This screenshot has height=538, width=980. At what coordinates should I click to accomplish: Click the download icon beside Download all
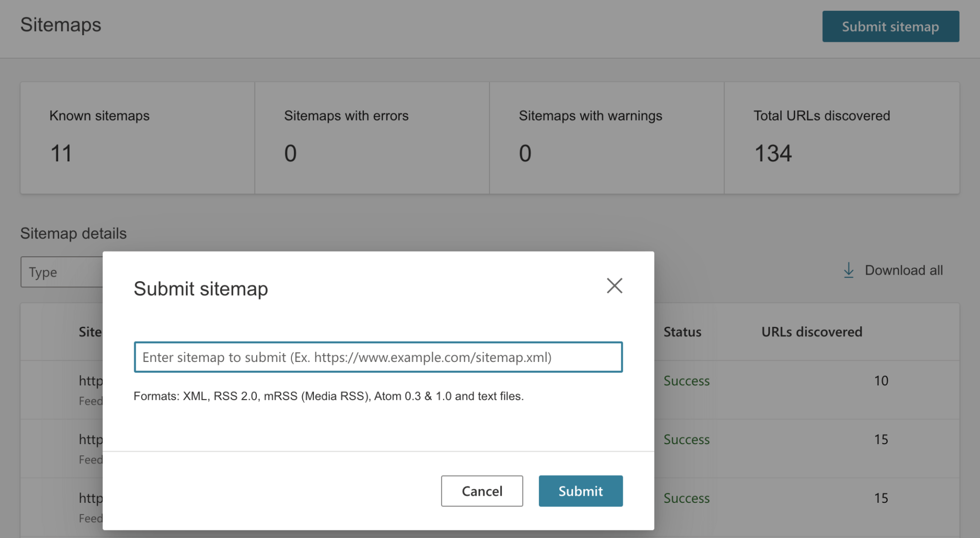point(848,270)
